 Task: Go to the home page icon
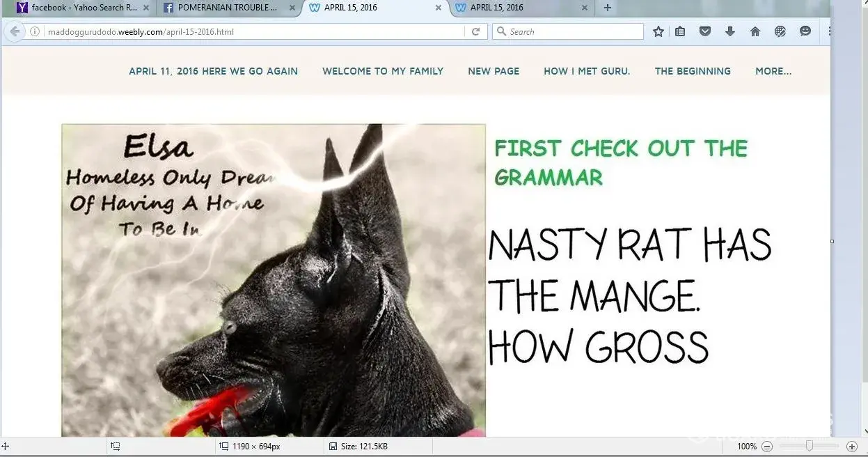click(x=755, y=31)
